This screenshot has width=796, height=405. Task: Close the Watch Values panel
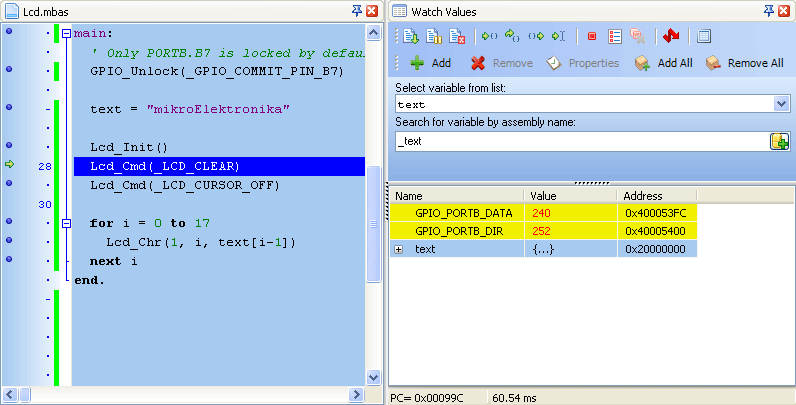(785, 11)
